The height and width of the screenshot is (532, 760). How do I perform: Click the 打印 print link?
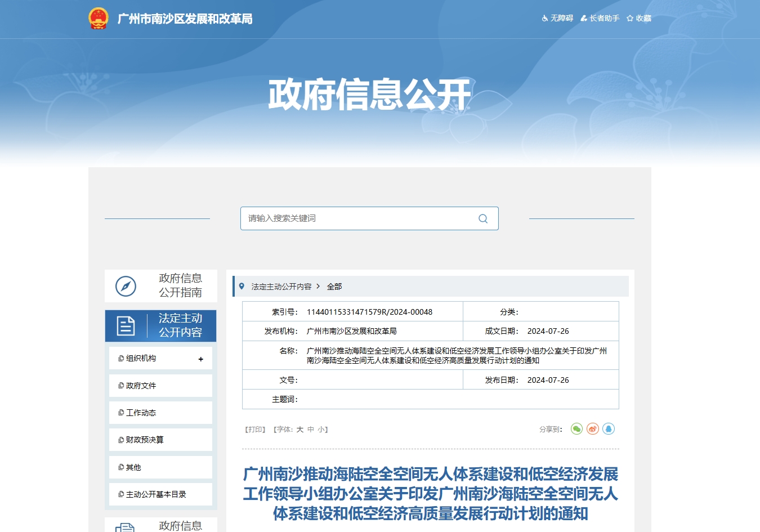256,430
